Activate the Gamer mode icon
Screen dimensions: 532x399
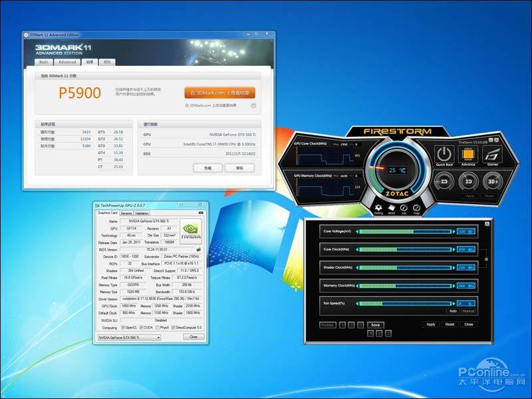(493, 155)
